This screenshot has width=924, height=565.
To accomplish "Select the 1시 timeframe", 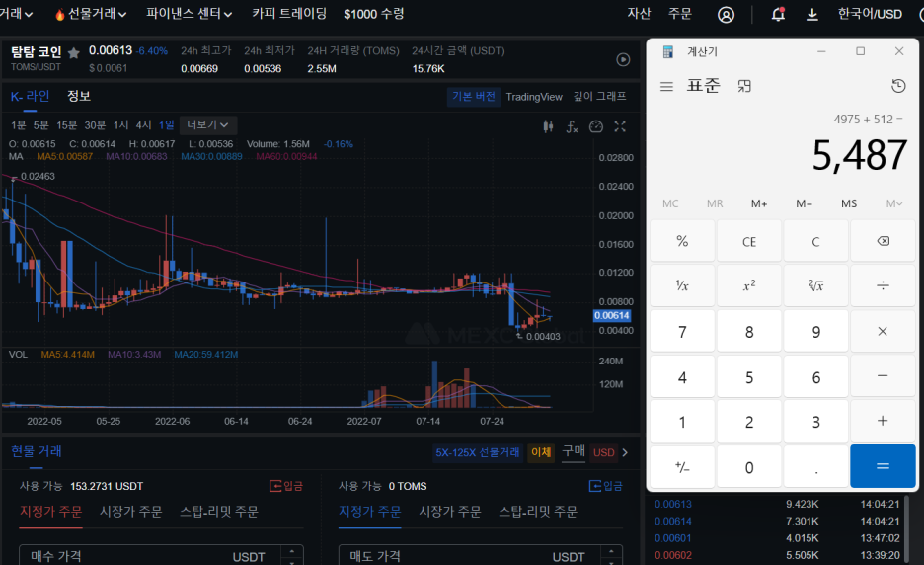I will [120, 125].
